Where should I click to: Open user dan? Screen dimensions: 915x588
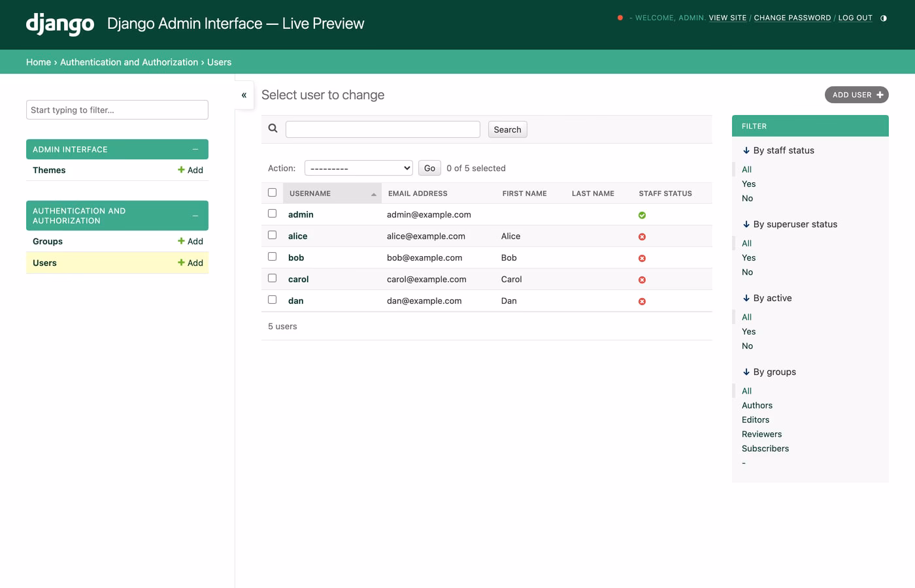point(295,301)
